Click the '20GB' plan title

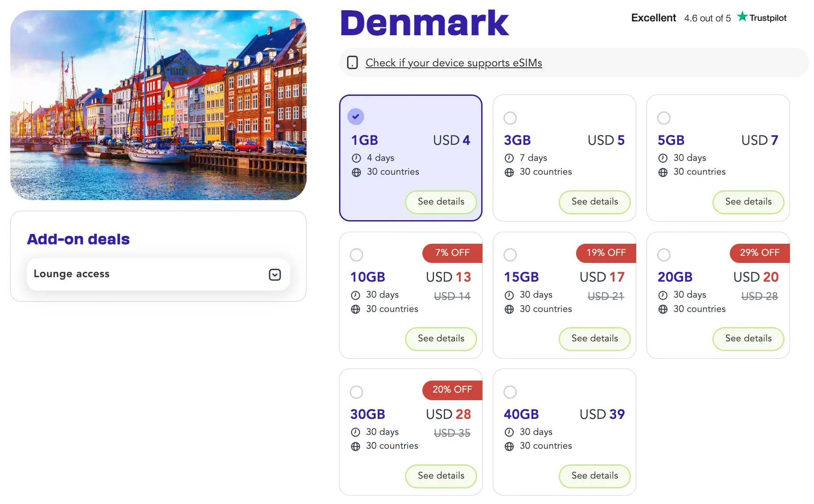[x=675, y=277]
